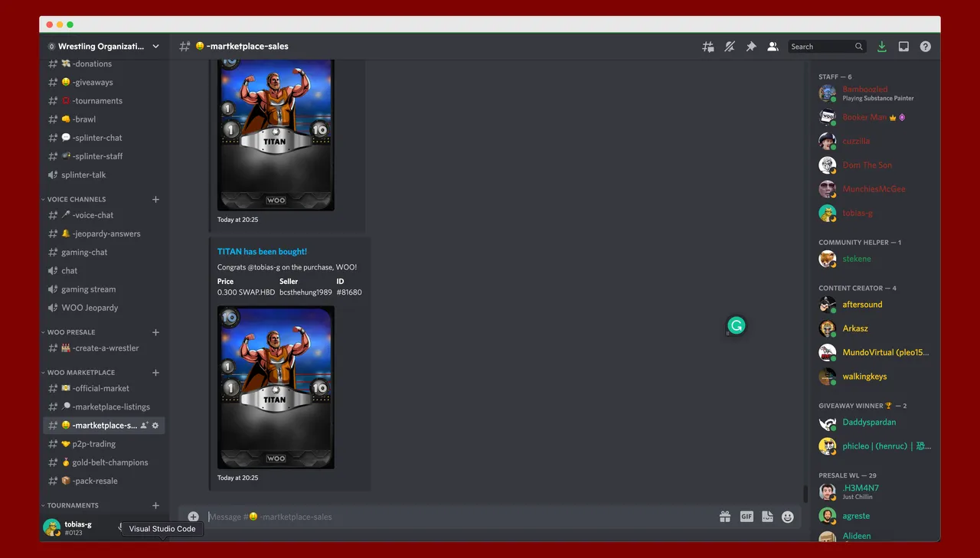Screen dimensions: 980x558
Task: Collapse the WOO MARKETPLACE category
Action: point(78,373)
